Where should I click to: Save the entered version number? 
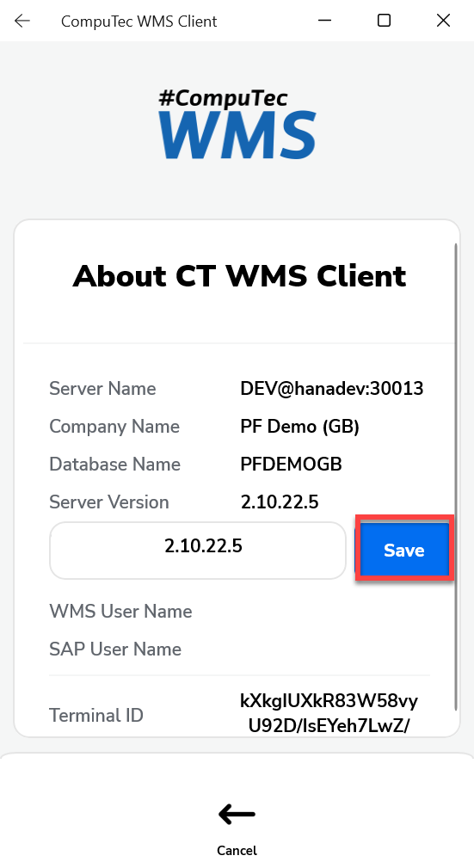pyautogui.click(x=404, y=550)
